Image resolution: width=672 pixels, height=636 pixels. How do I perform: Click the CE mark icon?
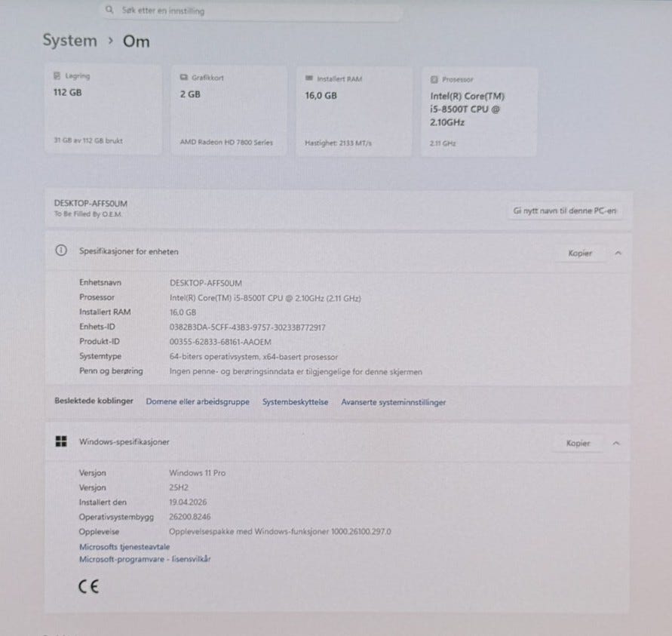click(x=89, y=586)
